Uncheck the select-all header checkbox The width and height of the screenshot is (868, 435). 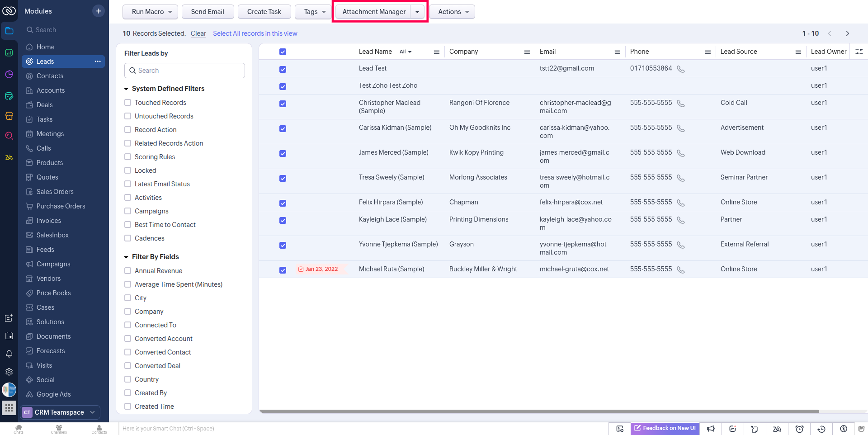pyautogui.click(x=283, y=52)
